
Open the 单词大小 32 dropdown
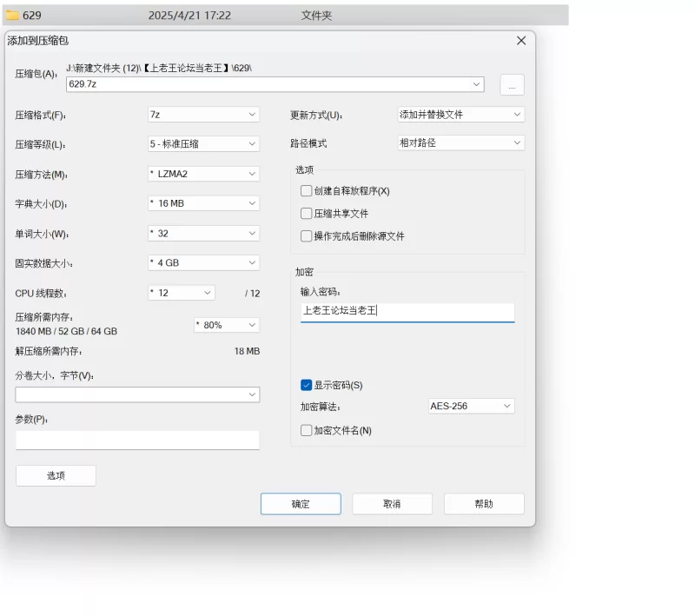coord(203,234)
